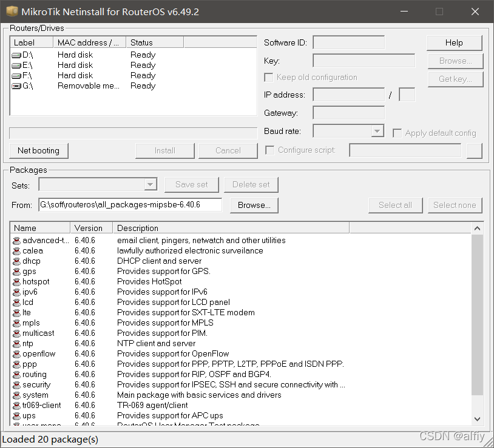Select 'Main package with basic services' description
494x448 pixels.
(x=199, y=395)
